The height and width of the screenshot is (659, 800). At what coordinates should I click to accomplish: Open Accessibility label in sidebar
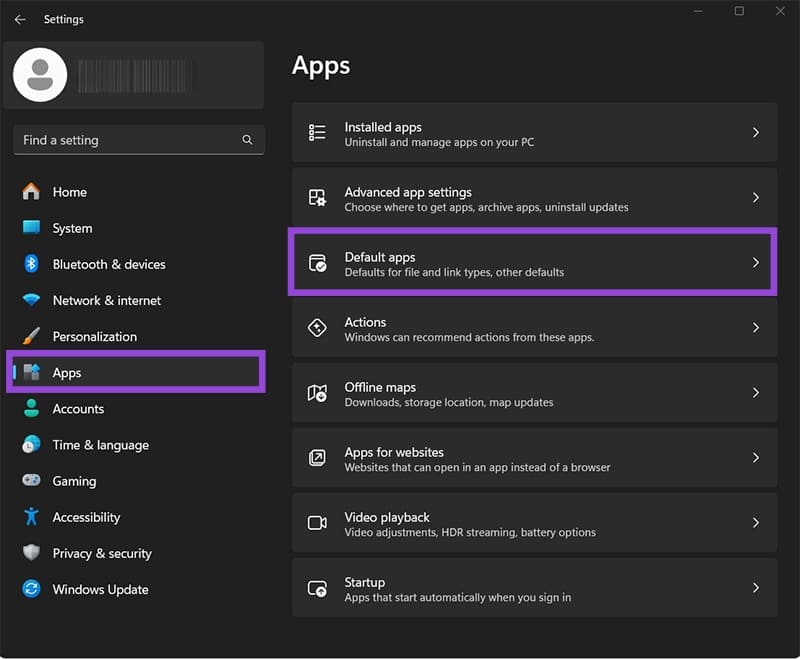[x=86, y=517]
